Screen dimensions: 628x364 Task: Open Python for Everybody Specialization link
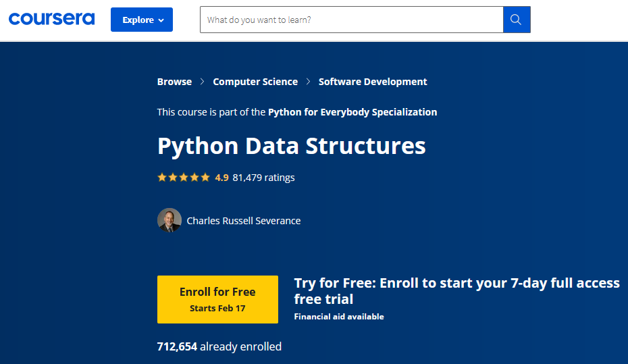click(x=352, y=112)
